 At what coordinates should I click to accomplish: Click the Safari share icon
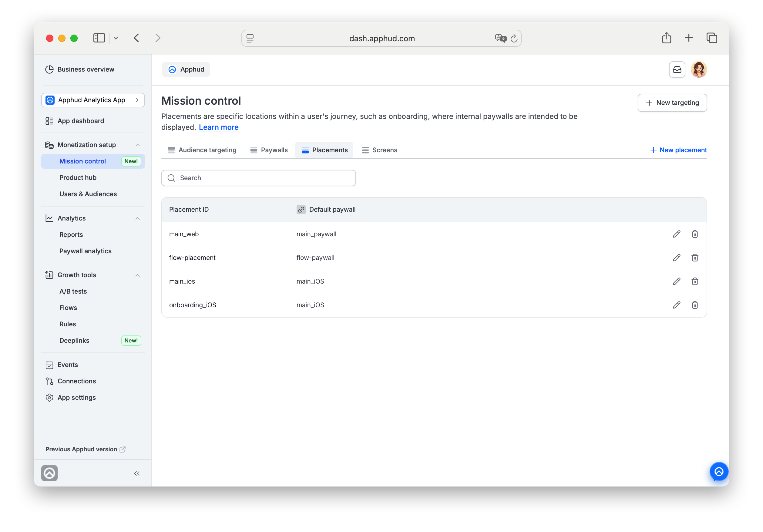click(x=666, y=38)
